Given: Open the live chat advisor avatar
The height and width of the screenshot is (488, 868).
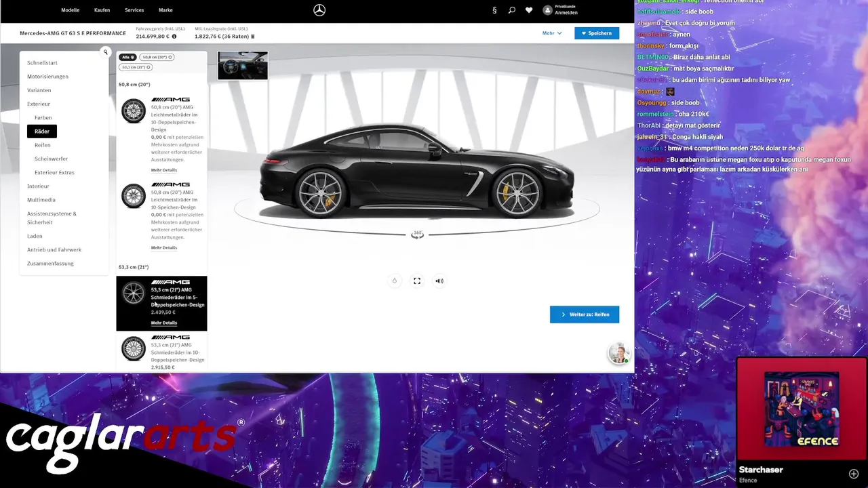Looking at the screenshot, I should pos(618,353).
